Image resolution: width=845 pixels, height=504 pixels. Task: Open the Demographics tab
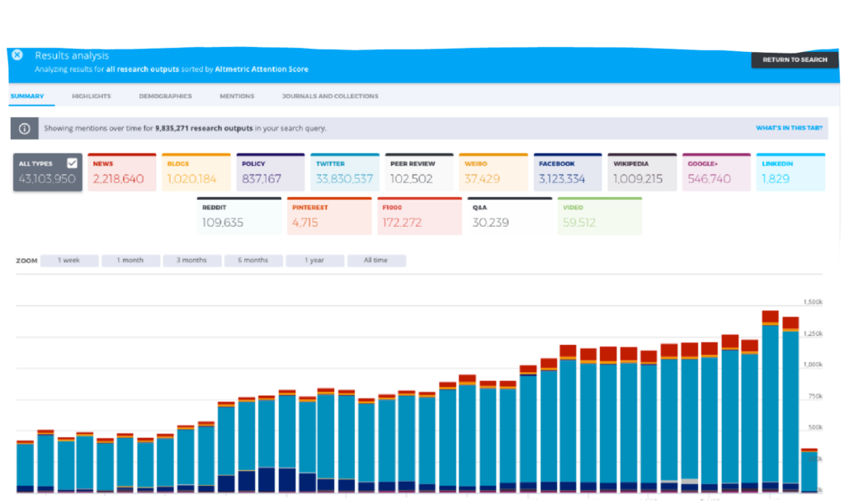[x=165, y=97]
